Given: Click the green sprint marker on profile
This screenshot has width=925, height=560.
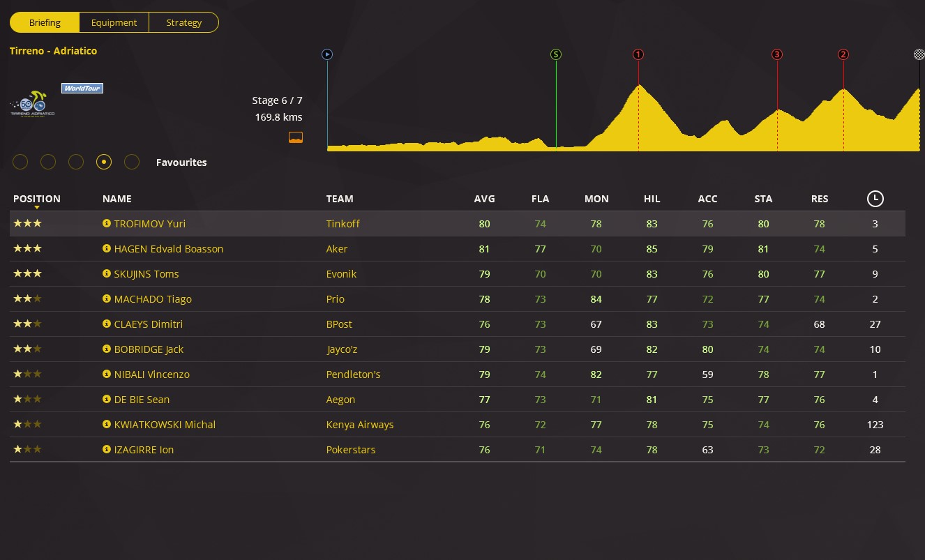Looking at the screenshot, I should (x=556, y=54).
